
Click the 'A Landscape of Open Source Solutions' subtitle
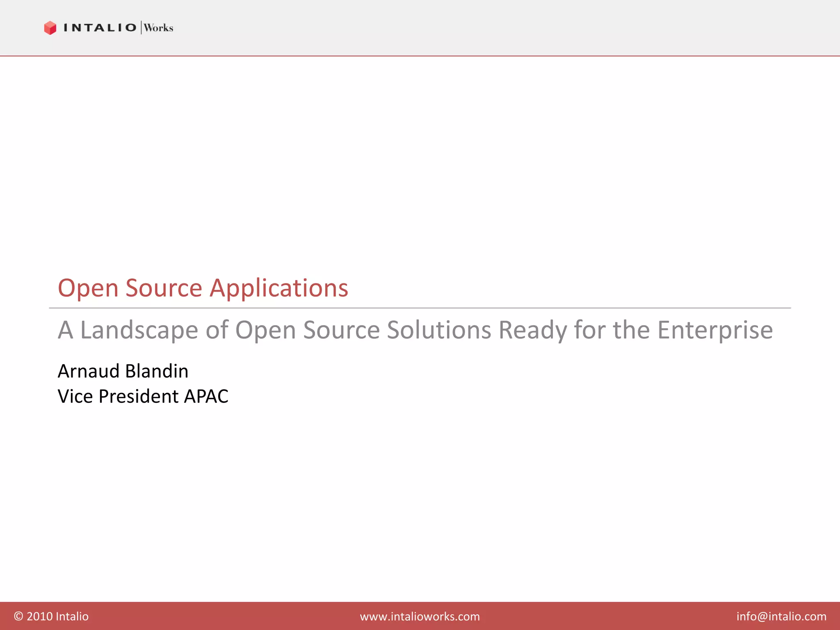point(415,330)
